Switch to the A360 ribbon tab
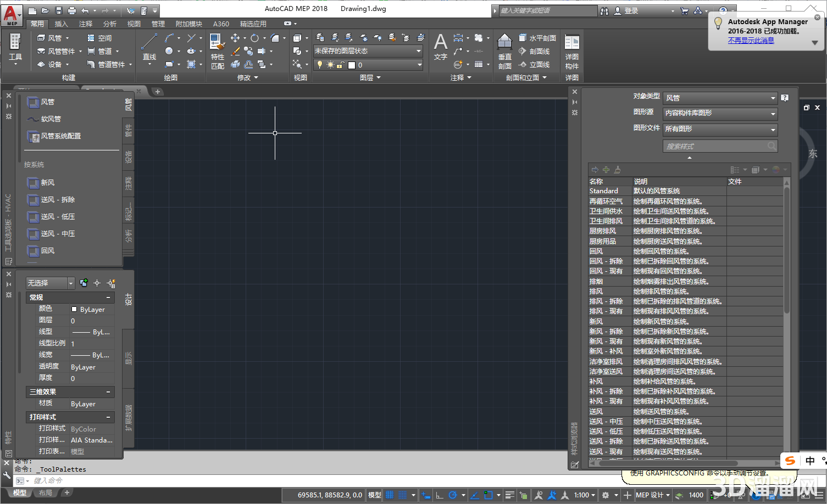Viewport: 827px width, 504px height. click(x=221, y=24)
